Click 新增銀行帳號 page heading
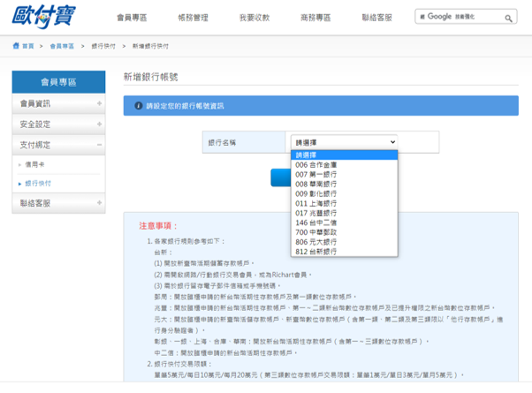 pos(150,77)
